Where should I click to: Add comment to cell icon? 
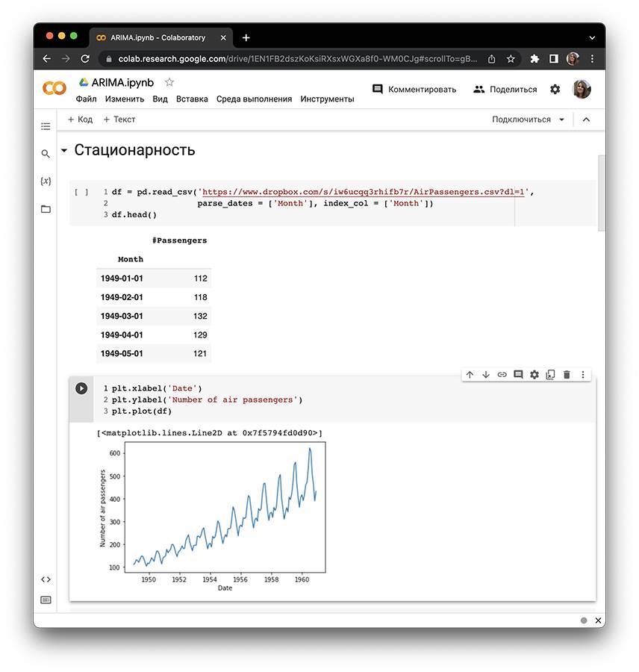click(518, 375)
